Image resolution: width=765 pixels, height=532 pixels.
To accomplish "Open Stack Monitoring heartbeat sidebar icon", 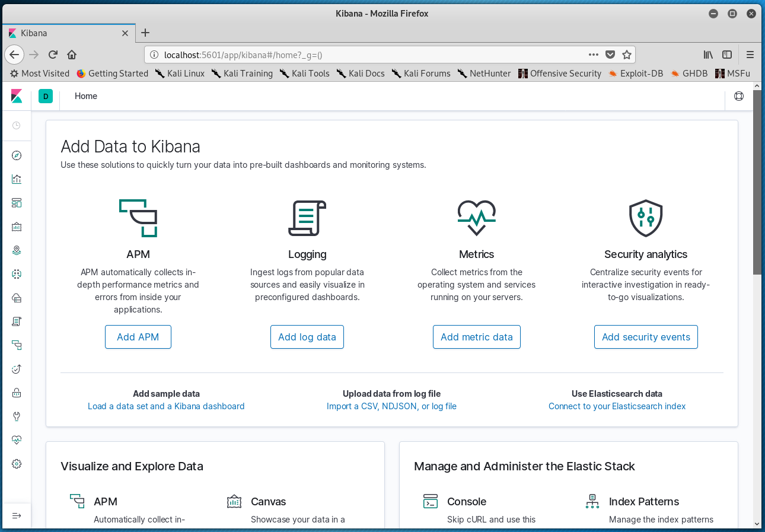I will point(17,440).
